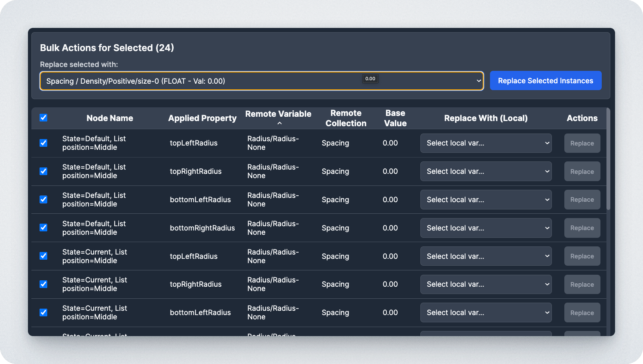643x364 pixels.
Task: Click Replace on the State=Current topRightRadius row
Action: (582, 284)
